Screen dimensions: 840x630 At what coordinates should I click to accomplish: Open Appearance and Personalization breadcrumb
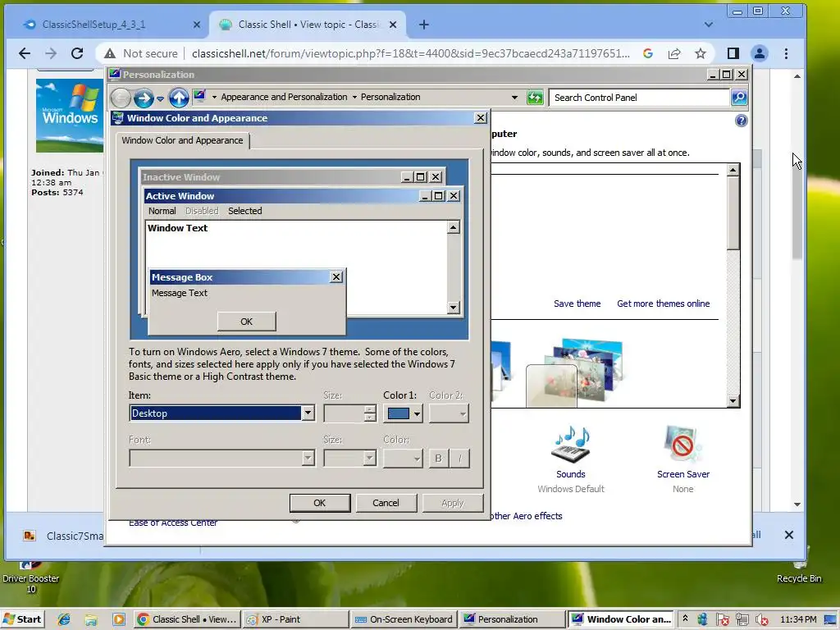[x=284, y=97]
